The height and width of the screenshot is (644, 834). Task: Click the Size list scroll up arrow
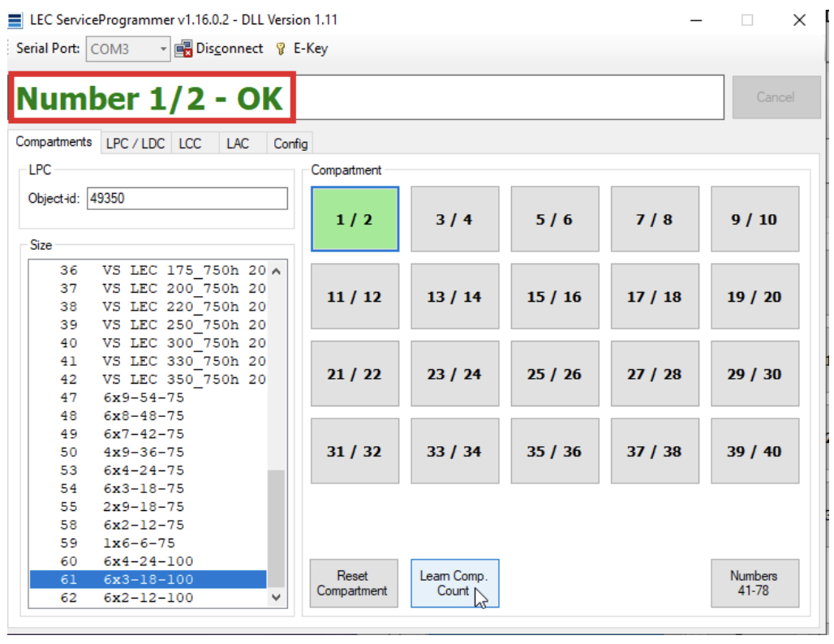pyautogui.click(x=276, y=271)
